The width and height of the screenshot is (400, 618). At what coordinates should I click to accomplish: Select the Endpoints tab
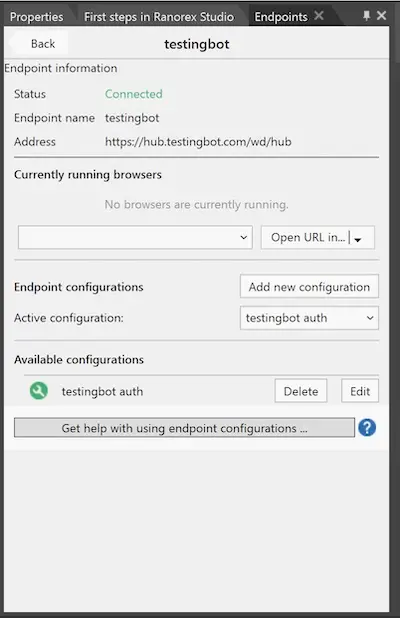point(281,17)
